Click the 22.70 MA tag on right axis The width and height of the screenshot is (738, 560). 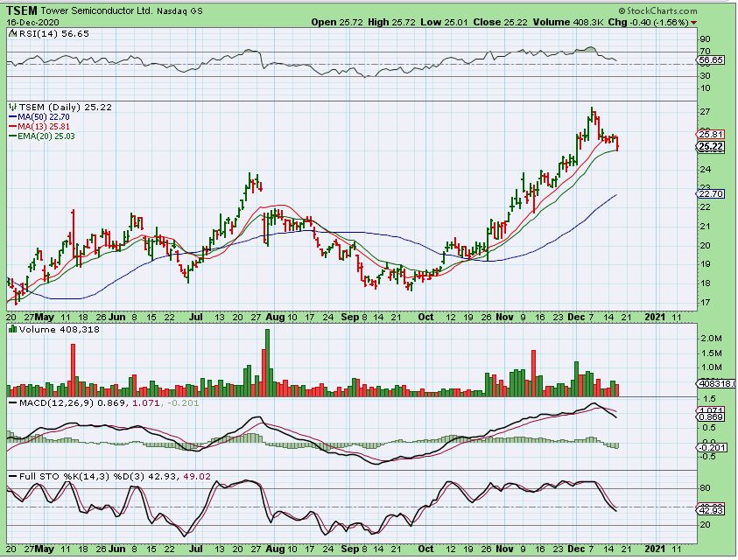click(x=711, y=194)
